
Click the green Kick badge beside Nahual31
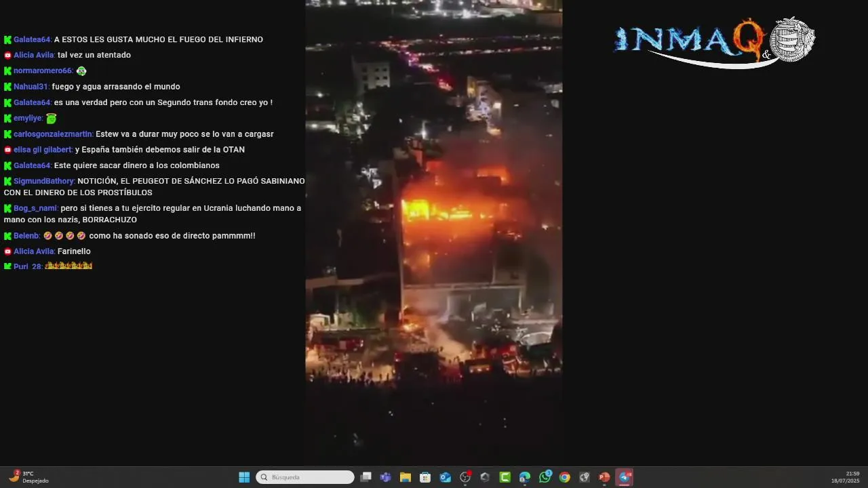(x=7, y=87)
